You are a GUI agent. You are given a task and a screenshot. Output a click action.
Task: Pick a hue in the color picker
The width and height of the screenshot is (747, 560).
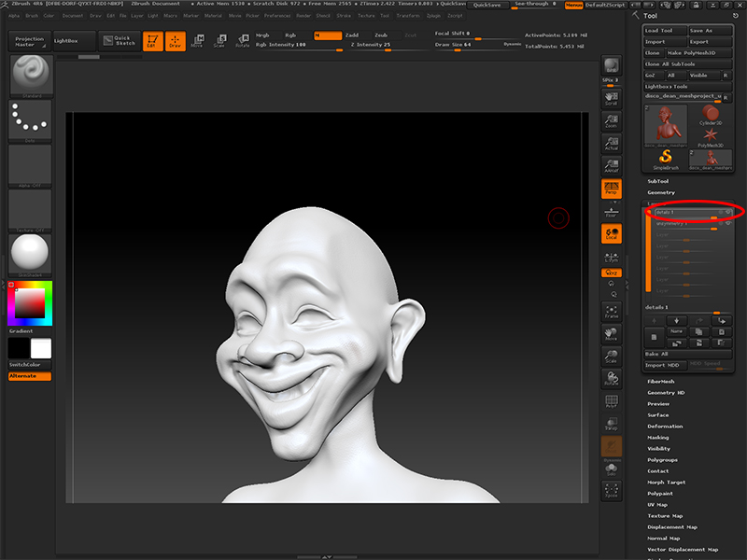[x=30, y=303]
